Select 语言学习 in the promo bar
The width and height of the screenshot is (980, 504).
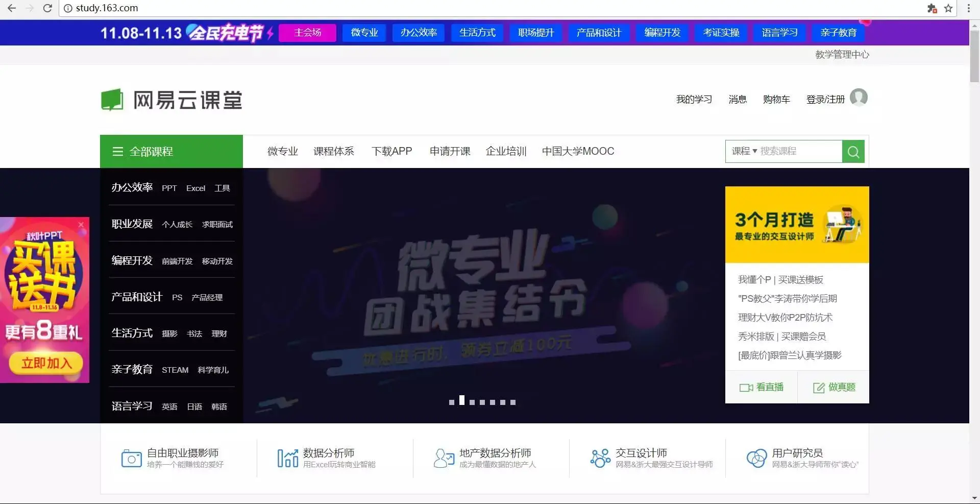point(779,33)
